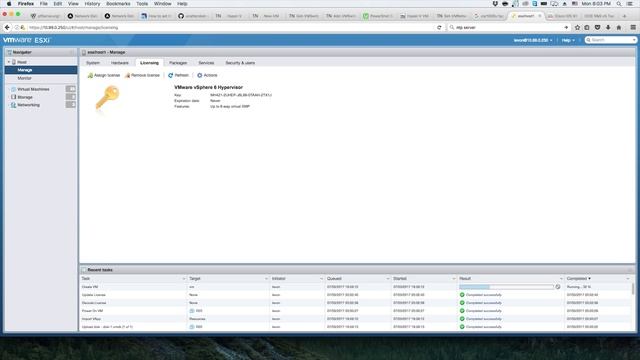Open the user account dropdown
Viewport: 640px width, 360px height.
click(x=533, y=40)
